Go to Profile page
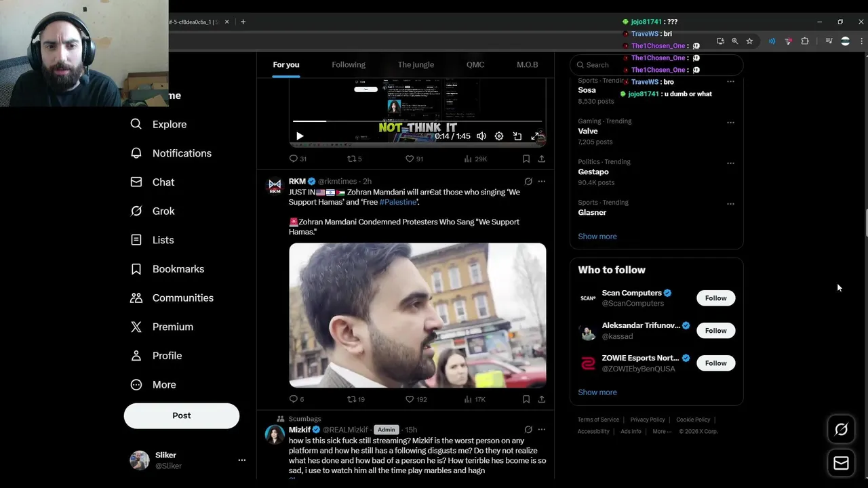Screen dimensions: 868x488 coord(156,356)
